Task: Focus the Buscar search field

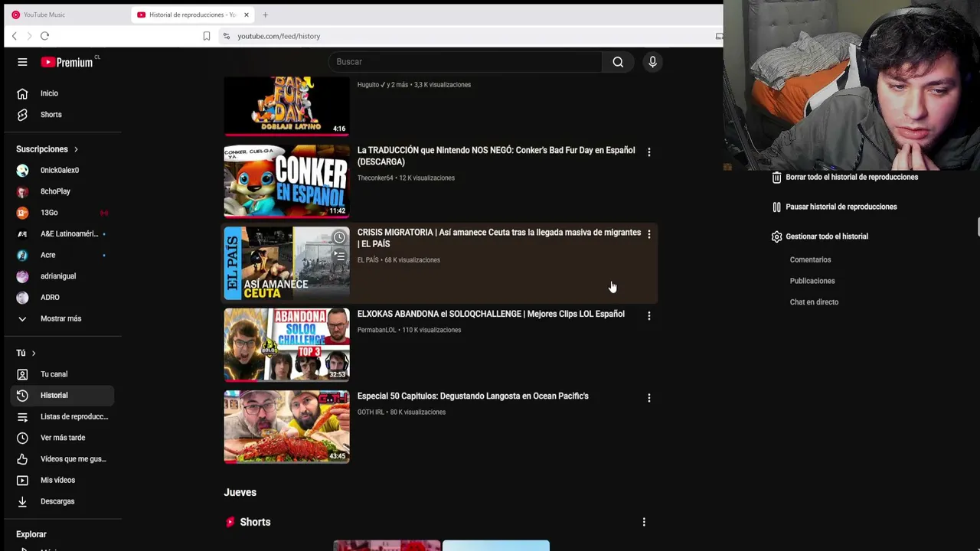Action: (x=465, y=62)
